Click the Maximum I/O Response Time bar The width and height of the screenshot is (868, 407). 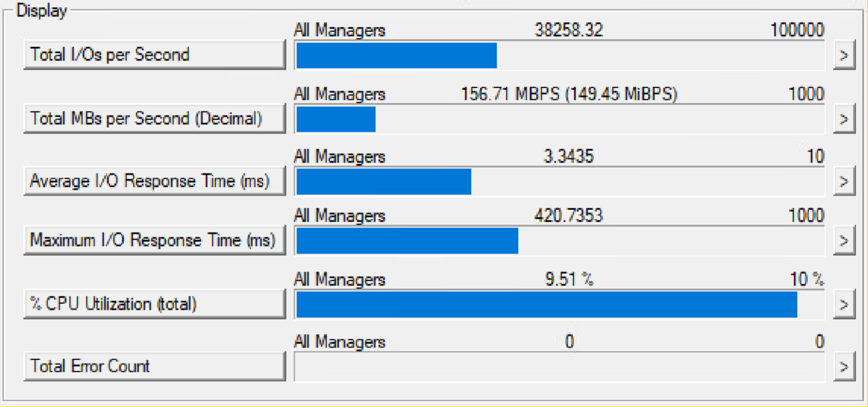pyautogui.click(x=560, y=241)
